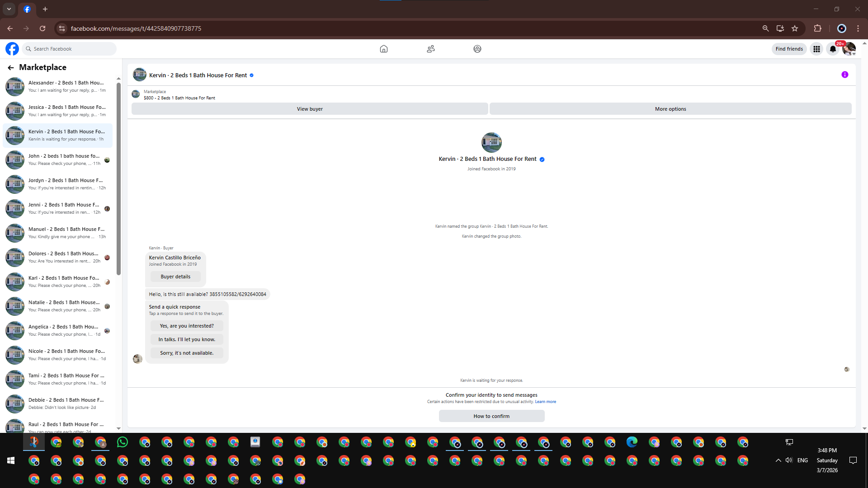868x488 pixels.
Task: Click the View buyer button
Action: [x=310, y=109]
